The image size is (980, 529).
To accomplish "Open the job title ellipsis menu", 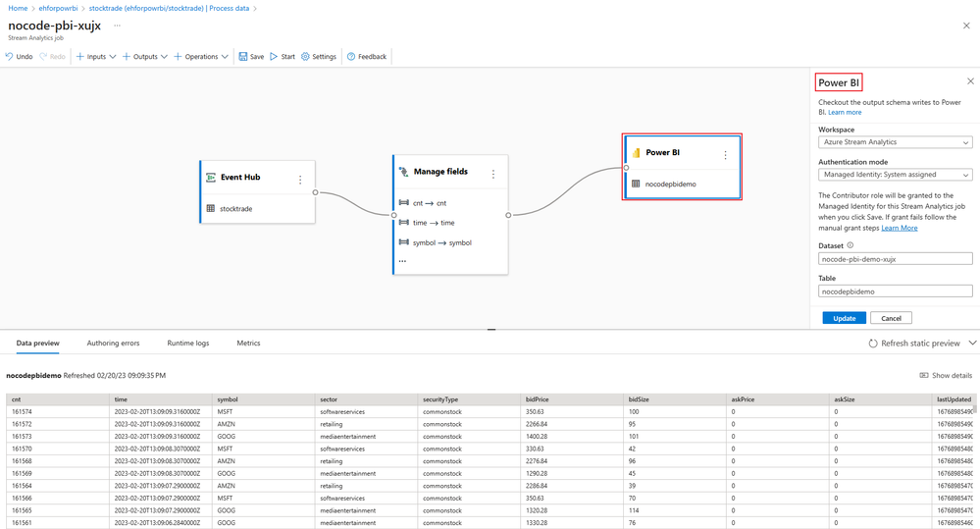I will [117, 26].
